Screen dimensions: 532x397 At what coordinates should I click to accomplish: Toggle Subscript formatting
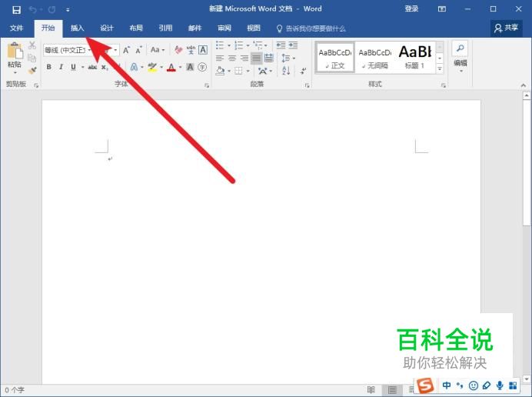point(105,67)
